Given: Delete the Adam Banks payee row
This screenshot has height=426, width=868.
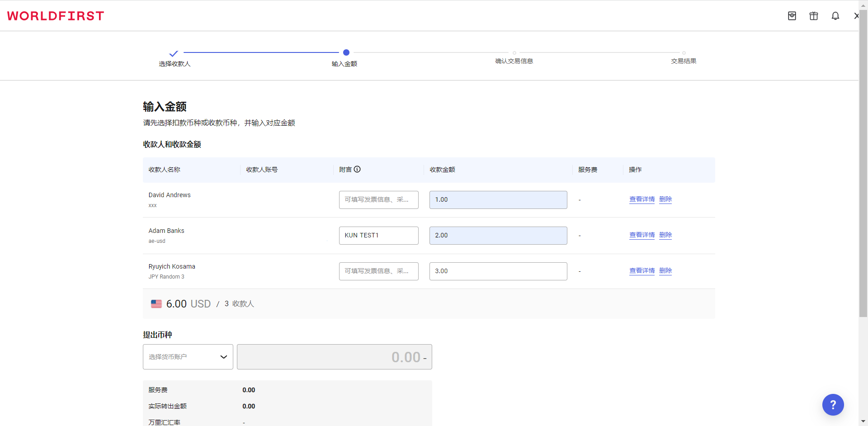Looking at the screenshot, I should tap(665, 235).
